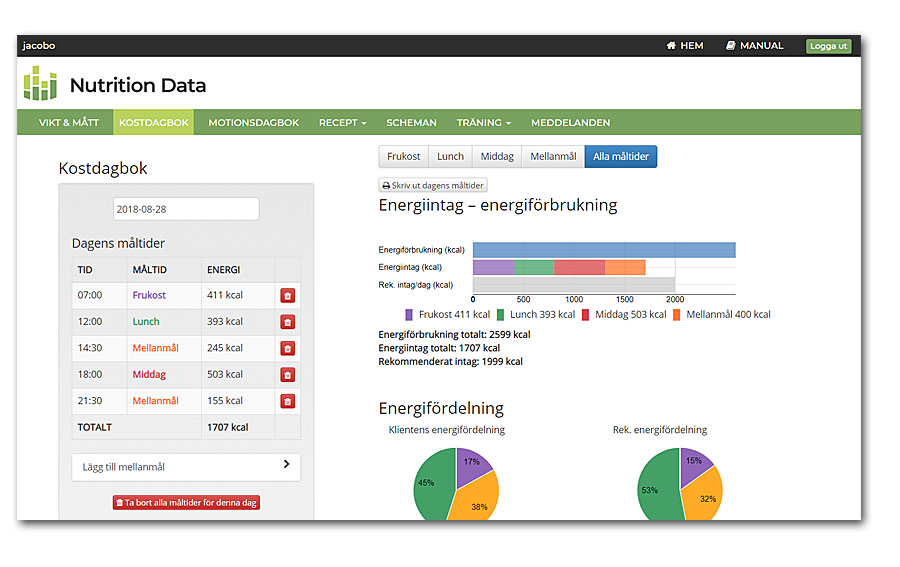Print meals with Skriv ut dagens måltider
The width and height of the screenshot is (900, 567).
pyautogui.click(x=433, y=185)
